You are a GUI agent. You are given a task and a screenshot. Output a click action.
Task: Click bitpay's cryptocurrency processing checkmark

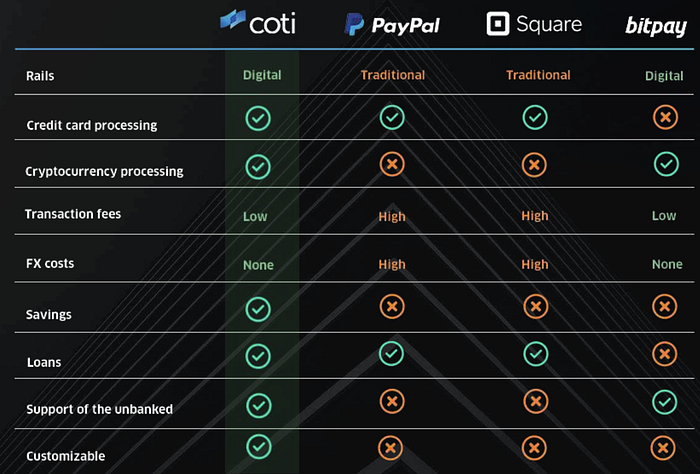665,163
